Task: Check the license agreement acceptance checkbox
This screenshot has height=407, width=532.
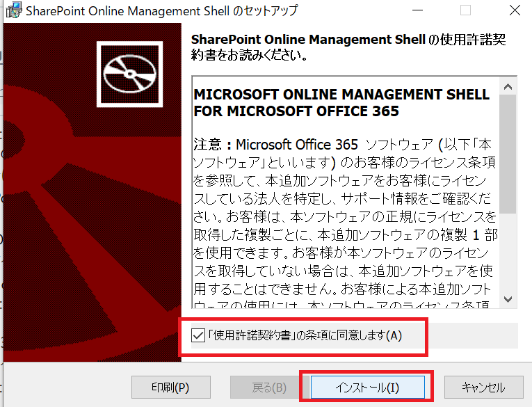Action: tap(198, 335)
